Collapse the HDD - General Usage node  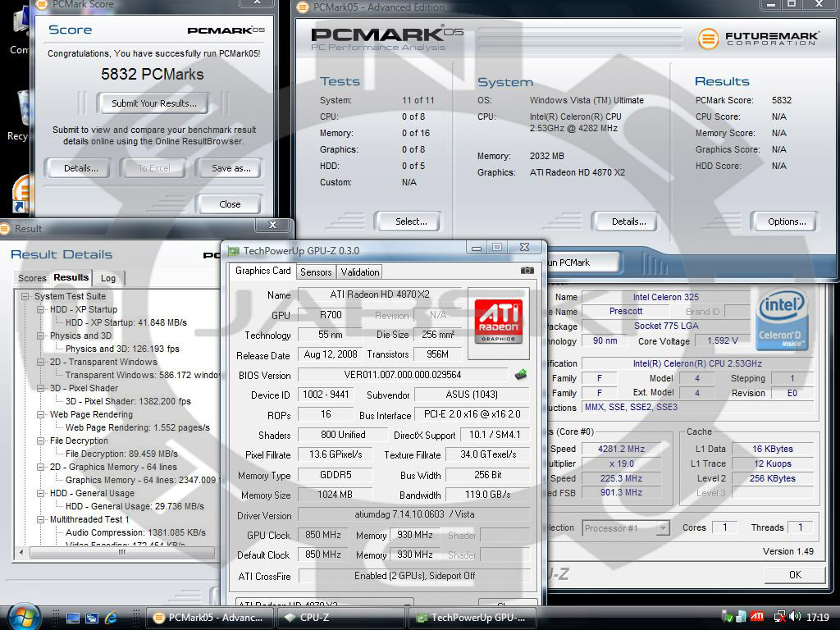point(40,493)
